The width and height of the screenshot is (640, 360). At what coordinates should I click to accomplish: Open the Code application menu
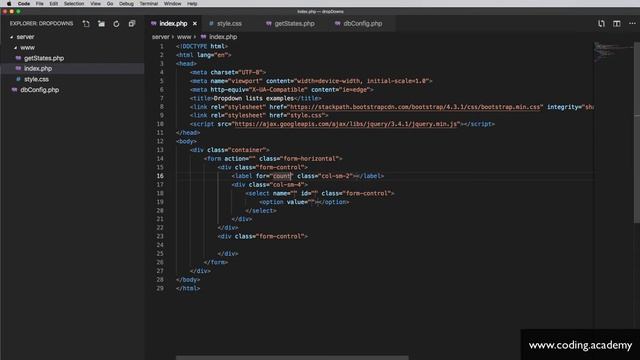click(x=24, y=3)
